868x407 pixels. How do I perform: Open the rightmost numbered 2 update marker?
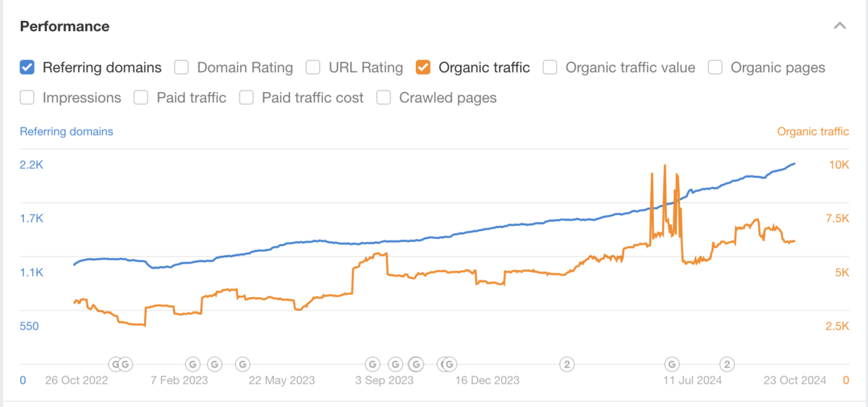[727, 364]
